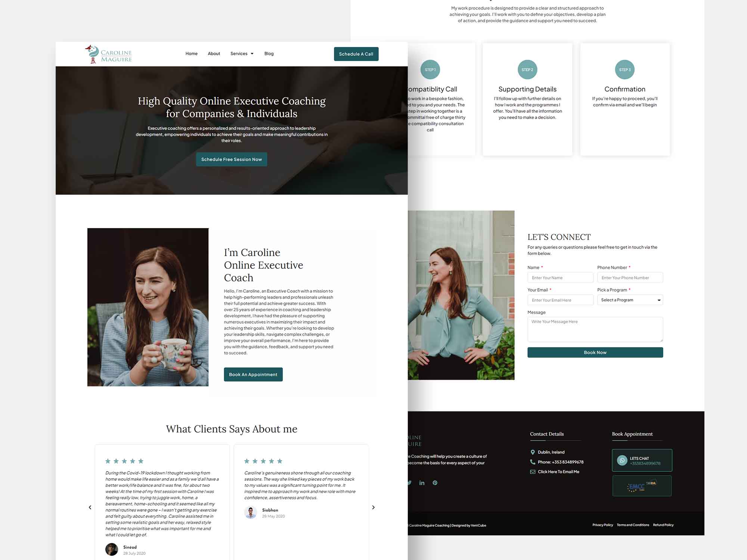This screenshot has height=560, width=747.
Task: Click the Schedule A Call button
Action: click(356, 53)
